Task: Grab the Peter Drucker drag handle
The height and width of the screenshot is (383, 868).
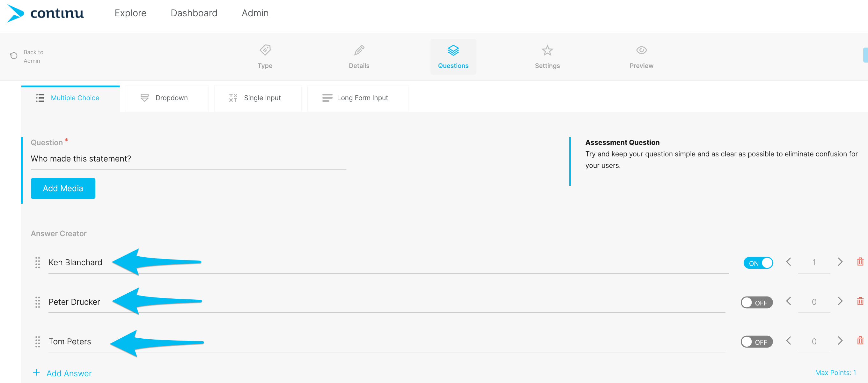Action: (37, 302)
